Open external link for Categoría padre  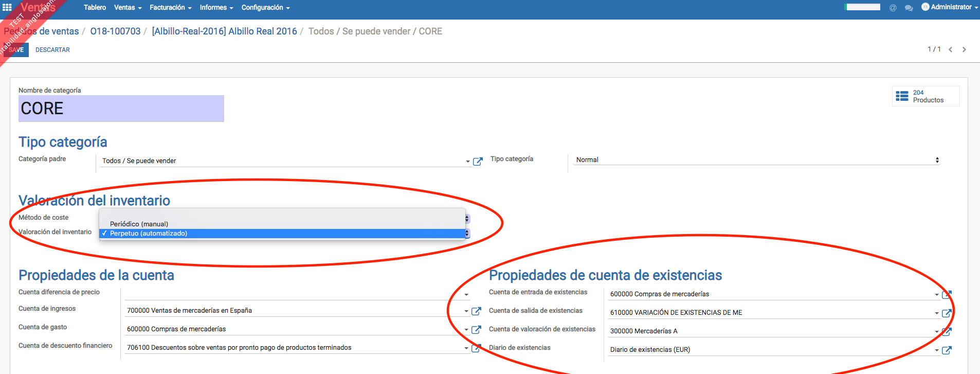[478, 162]
